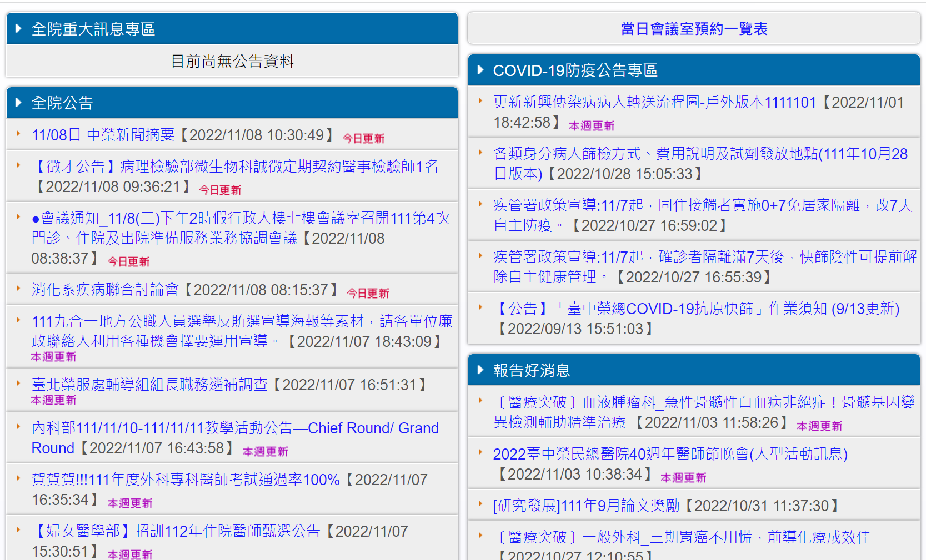Open 會議通知 11/8 行政大樓七樓 meeting notice
The width and height of the screenshot is (926, 560).
[240, 218]
